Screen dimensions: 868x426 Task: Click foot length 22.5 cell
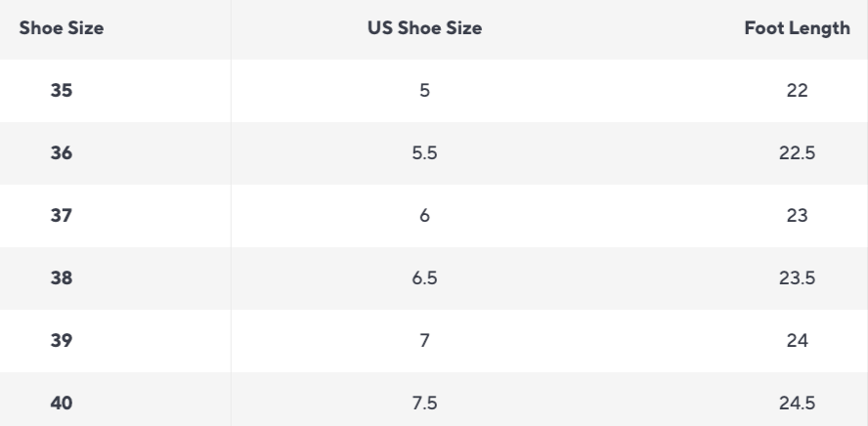(x=798, y=152)
